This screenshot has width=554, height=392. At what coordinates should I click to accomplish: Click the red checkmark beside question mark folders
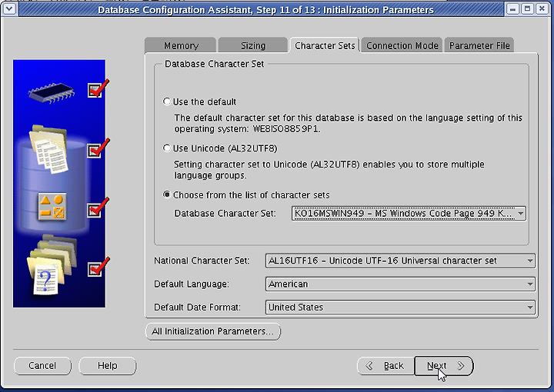98,267
